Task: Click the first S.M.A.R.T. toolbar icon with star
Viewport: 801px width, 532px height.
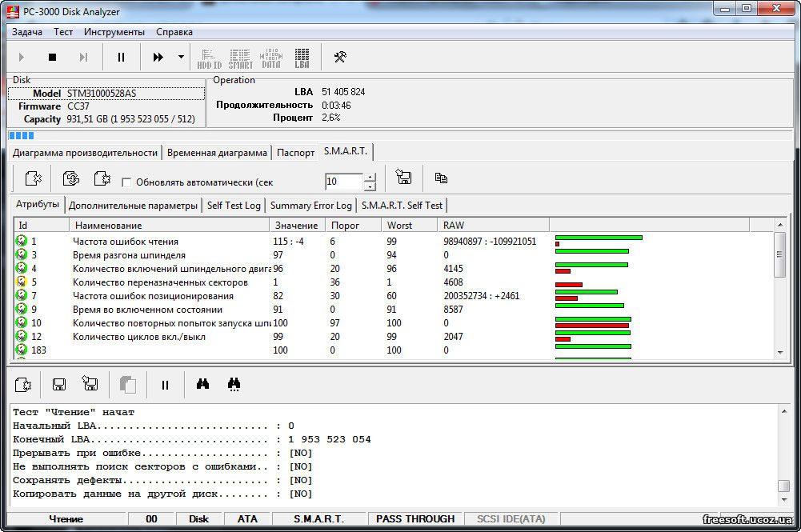Action: (x=33, y=178)
